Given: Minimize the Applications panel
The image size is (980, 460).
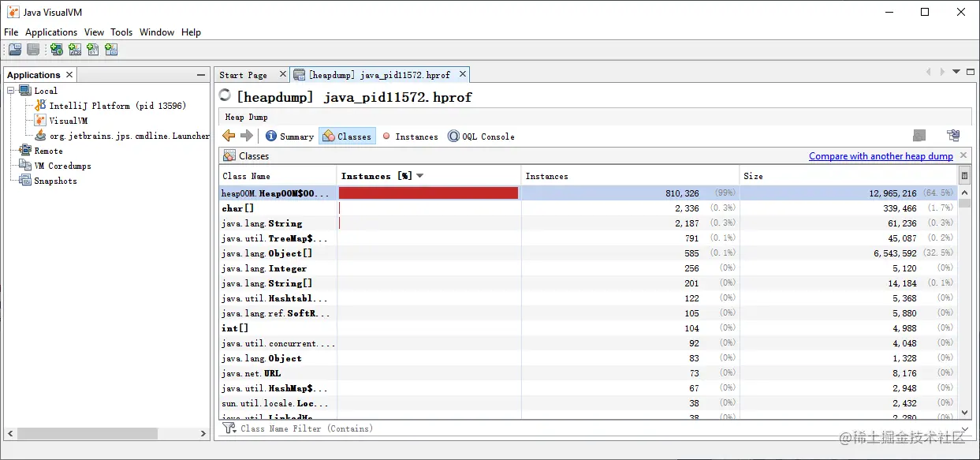Looking at the screenshot, I should [201, 75].
